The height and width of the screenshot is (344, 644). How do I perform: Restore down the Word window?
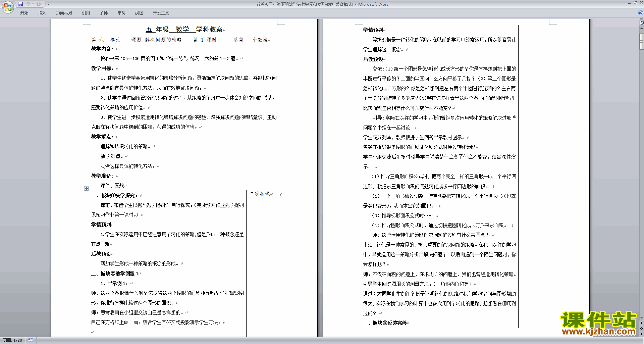click(635, 3)
